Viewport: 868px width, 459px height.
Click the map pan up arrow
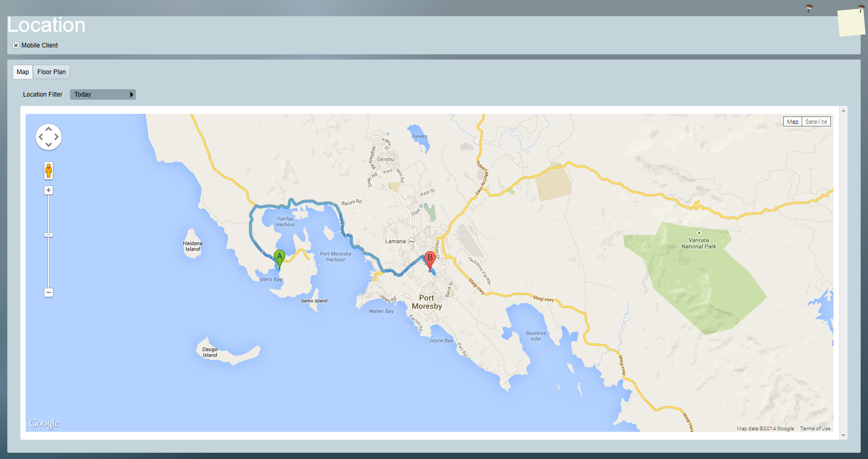tap(49, 128)
